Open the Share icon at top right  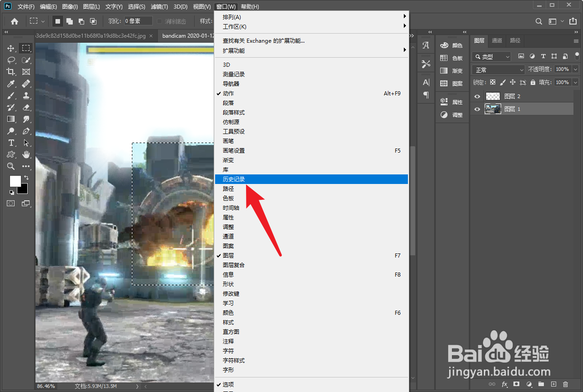point(572,21)
